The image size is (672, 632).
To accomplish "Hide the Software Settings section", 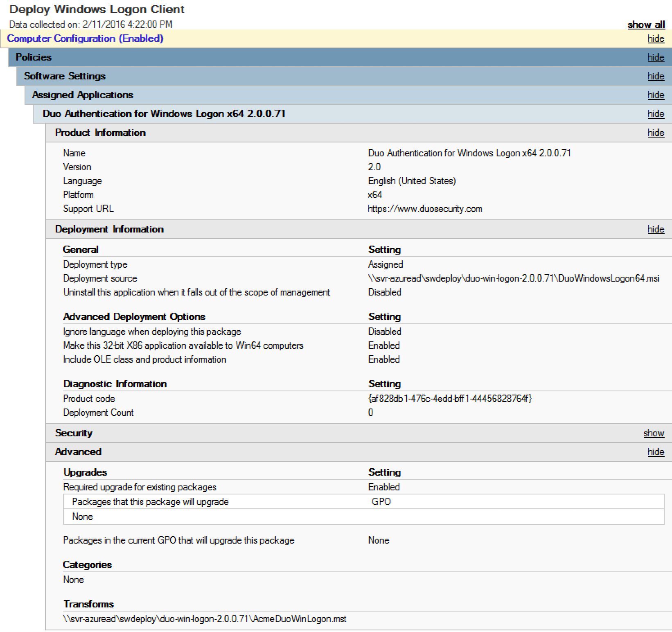I will [656, 76].
